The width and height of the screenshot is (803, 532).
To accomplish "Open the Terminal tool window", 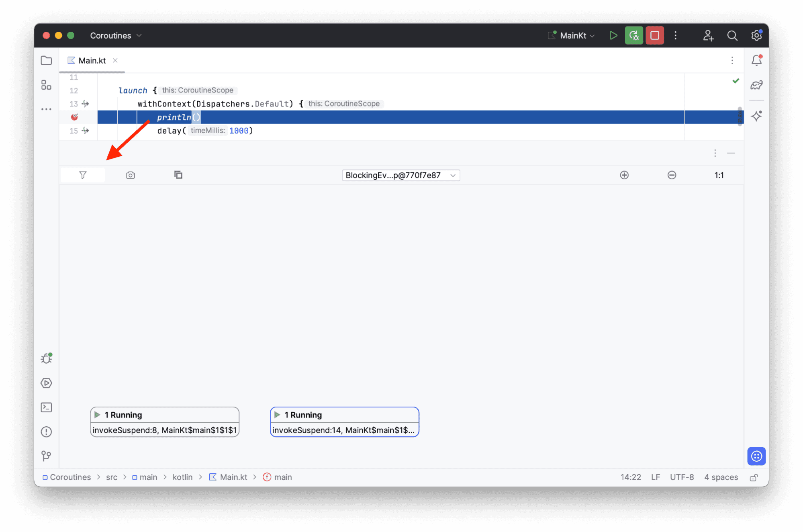I will (47, 407).
